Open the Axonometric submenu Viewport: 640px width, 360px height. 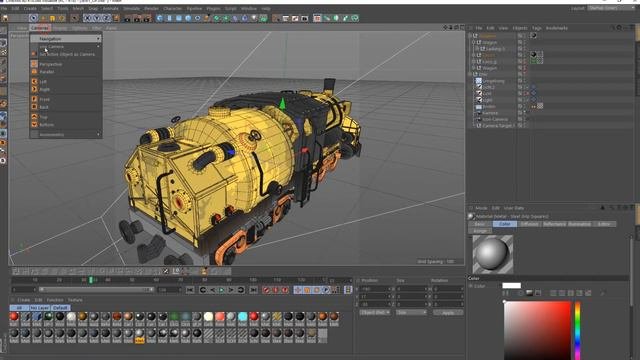[x=66, y=134]
